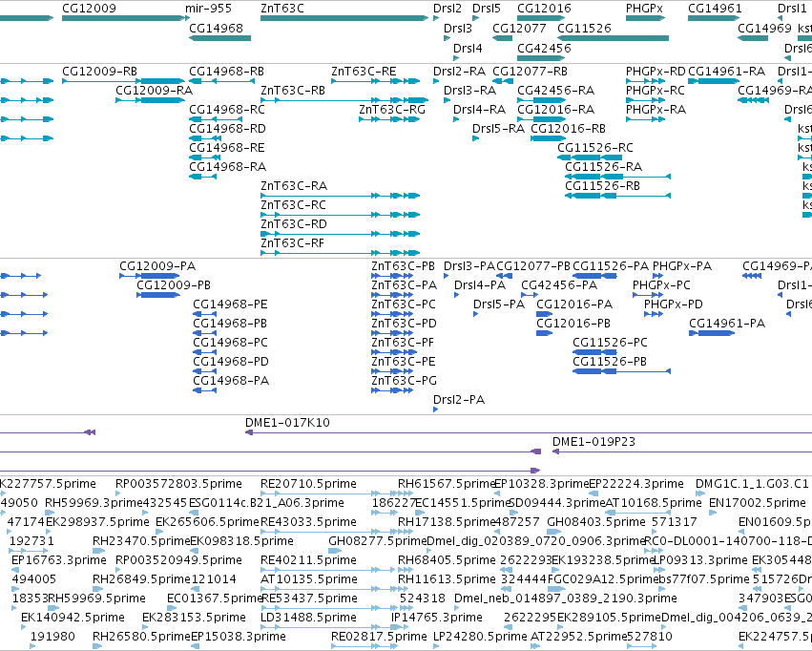The height and width of the screenshot is (651, 812).
Task: Select EST LD31488.5prime
Action: 308,618
